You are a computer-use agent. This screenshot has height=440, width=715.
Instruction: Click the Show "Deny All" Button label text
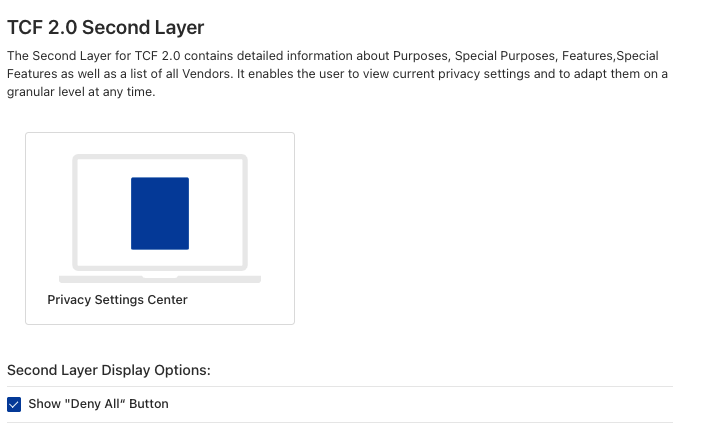coord(98,404)
